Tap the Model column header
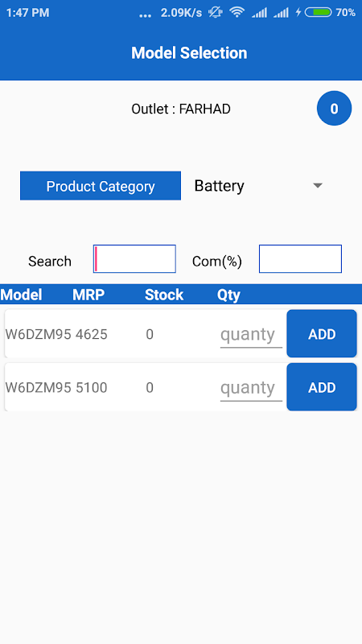362x644 pixels. (21, 295)
